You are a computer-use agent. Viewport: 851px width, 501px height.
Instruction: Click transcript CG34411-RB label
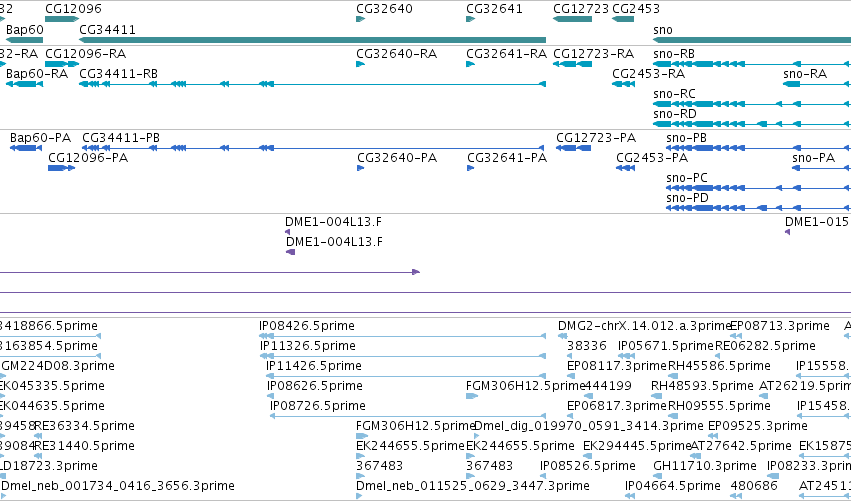(x=118, y=73)
